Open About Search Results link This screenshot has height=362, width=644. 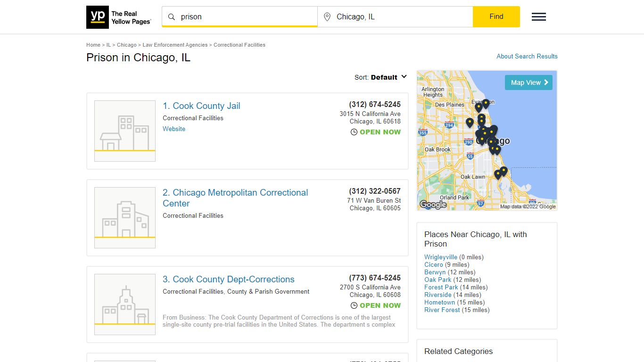(x=527, y=56)
